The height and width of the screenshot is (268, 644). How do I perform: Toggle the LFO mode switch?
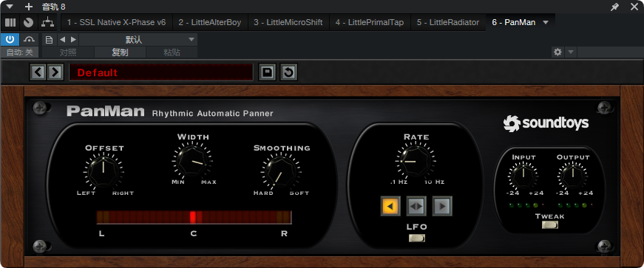click(416, 238)
